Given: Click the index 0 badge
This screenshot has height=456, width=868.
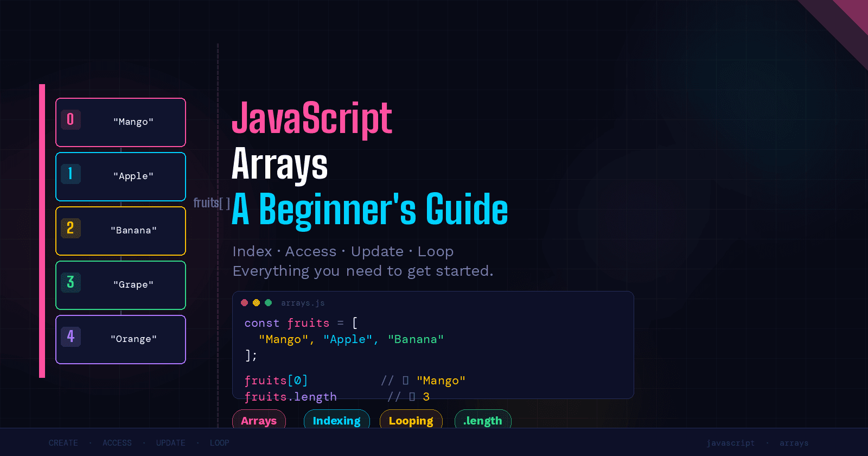Looking at the screenshot, I should pyautogui.click(x=71, y=119).
